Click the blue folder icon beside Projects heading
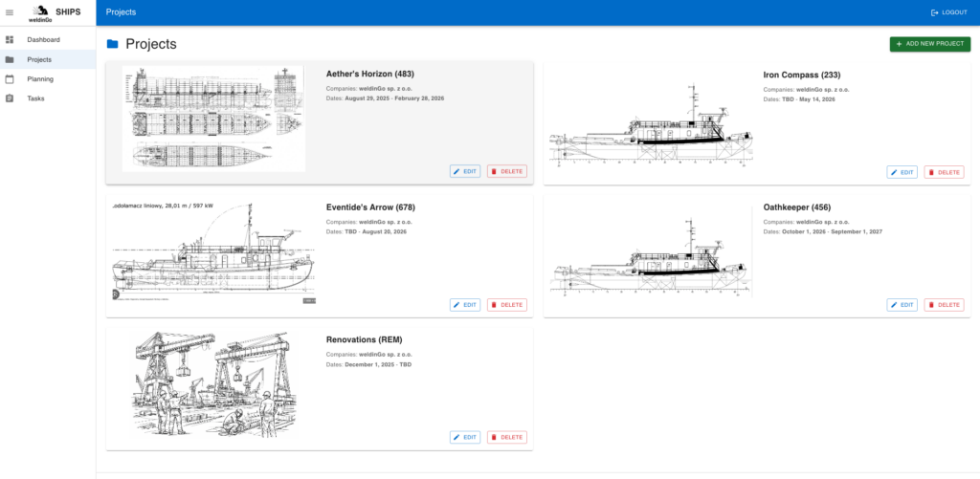Screen dimensions: 980x479 pos(113,44)
